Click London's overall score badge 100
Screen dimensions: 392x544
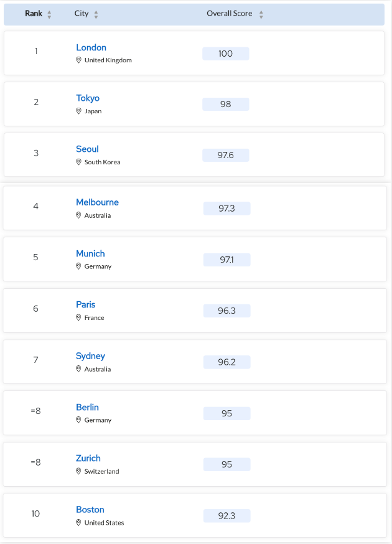click(x=226, y=54)
